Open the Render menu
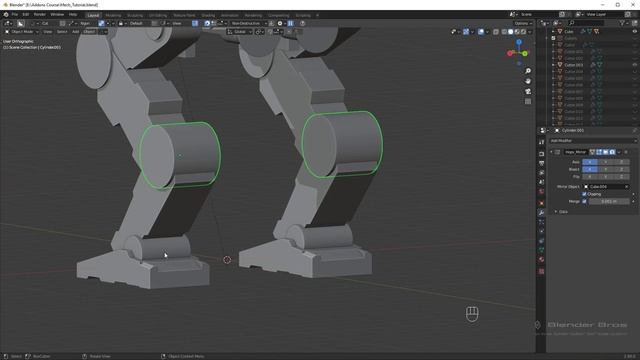The width and height of the screenshot is (640, 360). [x=40, y=14]
